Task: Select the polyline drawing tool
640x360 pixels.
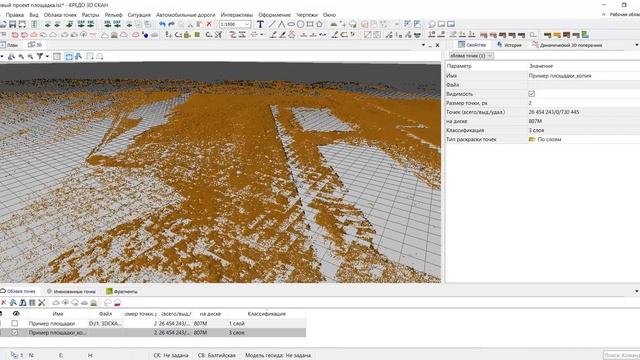Action: (x=281, y=24)
